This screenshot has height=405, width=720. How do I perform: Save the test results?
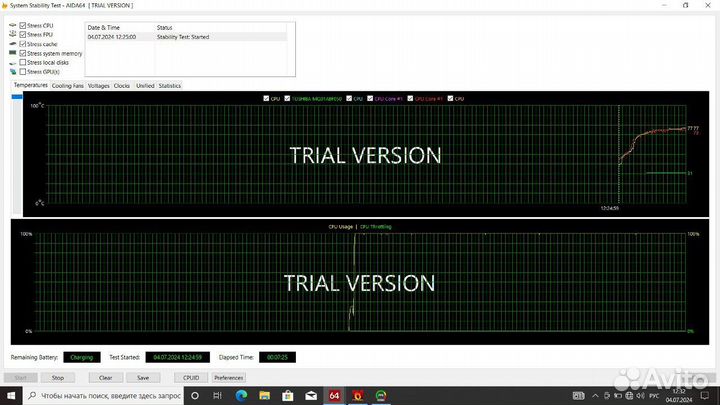143,377
